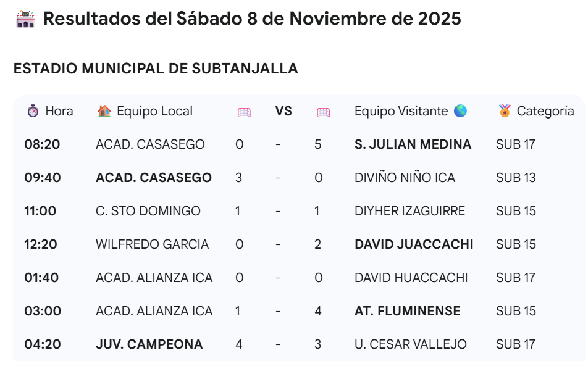Click the globe icon after Equipo Visitante
Viewport: 588px width, 366px height.
tap(461, 111)
